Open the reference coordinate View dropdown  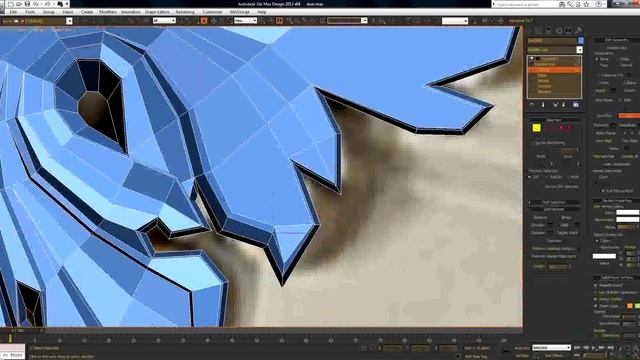click(x=245, y=20)
